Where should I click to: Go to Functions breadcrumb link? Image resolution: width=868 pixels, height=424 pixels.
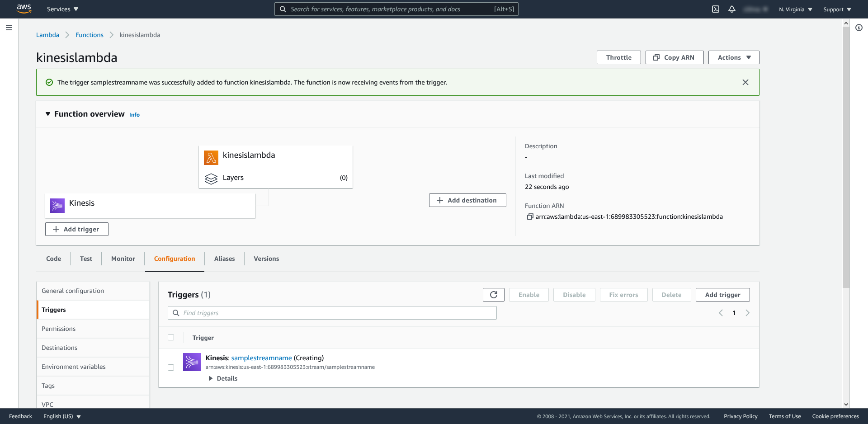pos(90,35)
